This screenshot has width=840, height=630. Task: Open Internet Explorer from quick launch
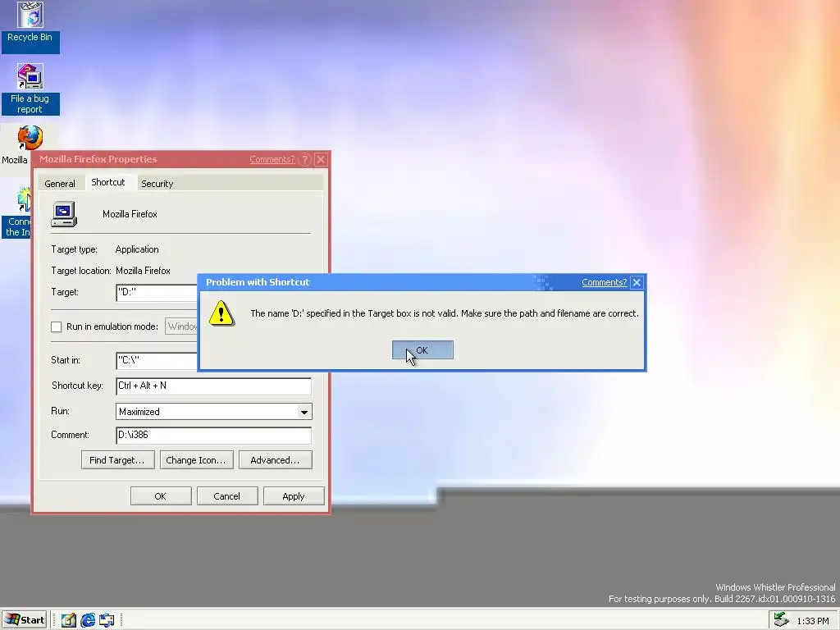(x=88, y=620)
